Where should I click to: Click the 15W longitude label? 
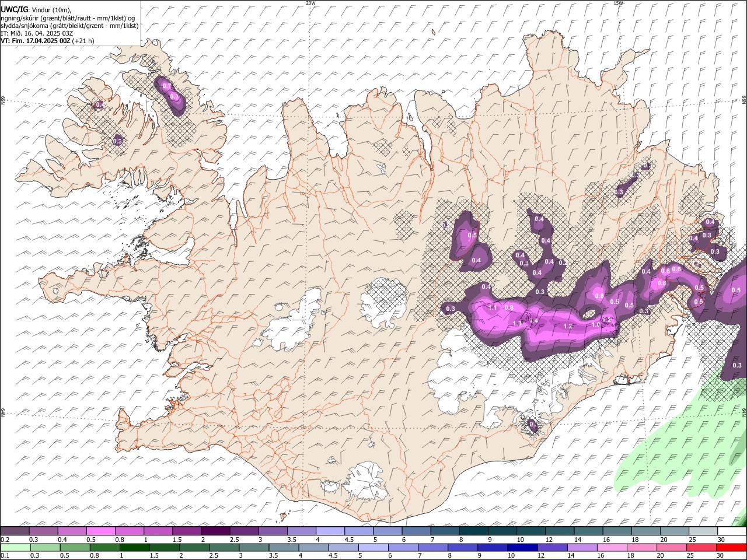[x=619, y=3]
